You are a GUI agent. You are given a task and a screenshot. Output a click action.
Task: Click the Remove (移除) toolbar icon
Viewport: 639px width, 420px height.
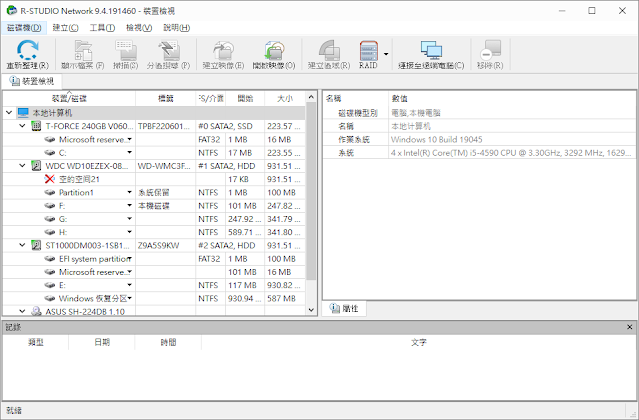pos(490,54)
